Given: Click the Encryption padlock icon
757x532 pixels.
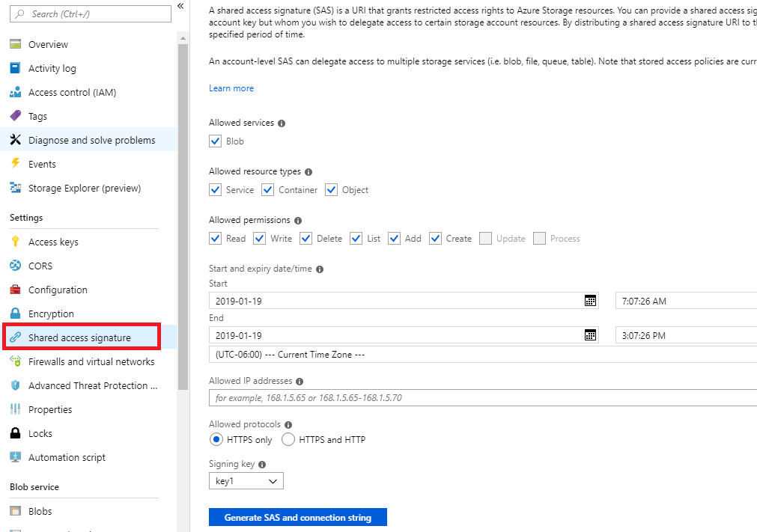Looking at the screenshot, I should 16,314.
